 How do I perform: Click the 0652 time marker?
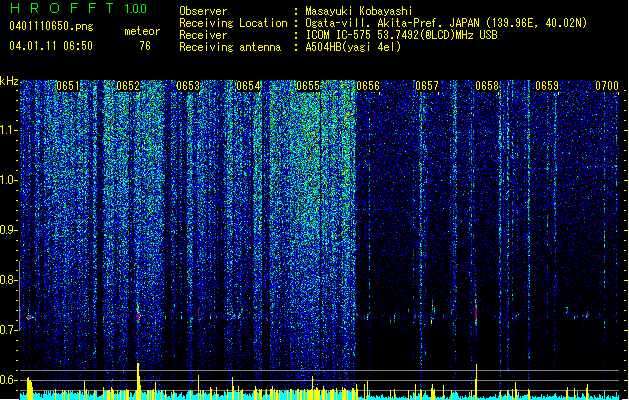click(x=128, y=86)
